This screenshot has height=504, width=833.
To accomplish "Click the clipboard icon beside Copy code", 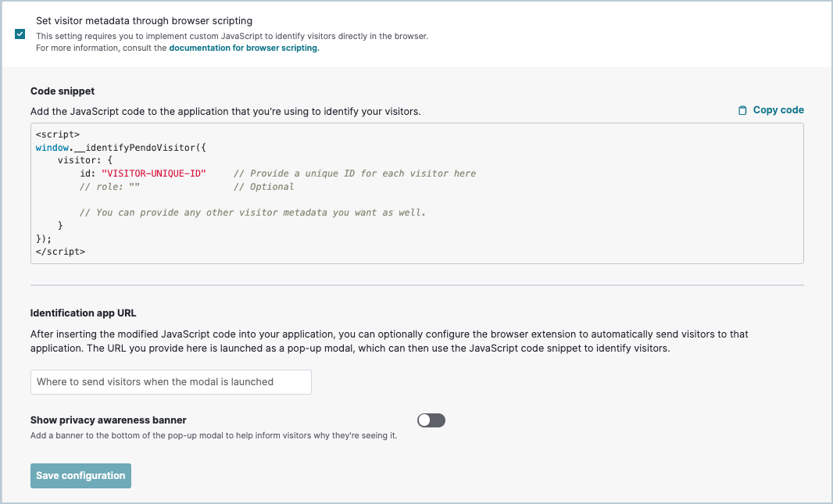I will pyautogui.click(x=742, y=110).
